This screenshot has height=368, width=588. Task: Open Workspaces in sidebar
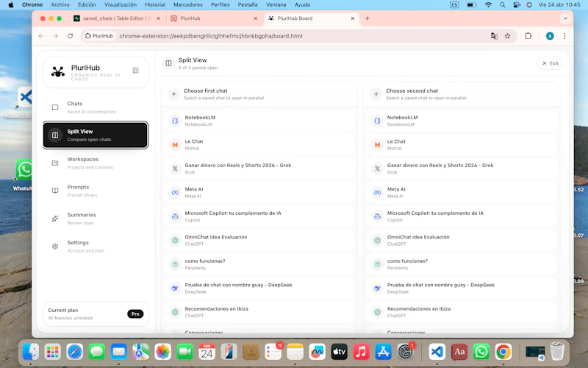(96, 163)
